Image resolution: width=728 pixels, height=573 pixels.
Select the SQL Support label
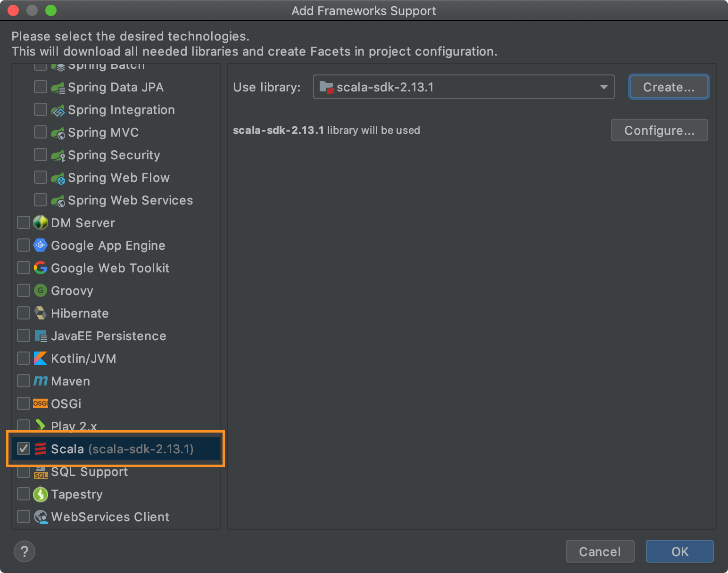89,472
